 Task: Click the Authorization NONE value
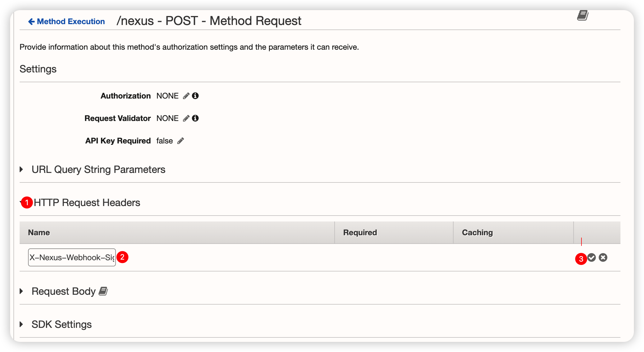[x=167, y=96]
